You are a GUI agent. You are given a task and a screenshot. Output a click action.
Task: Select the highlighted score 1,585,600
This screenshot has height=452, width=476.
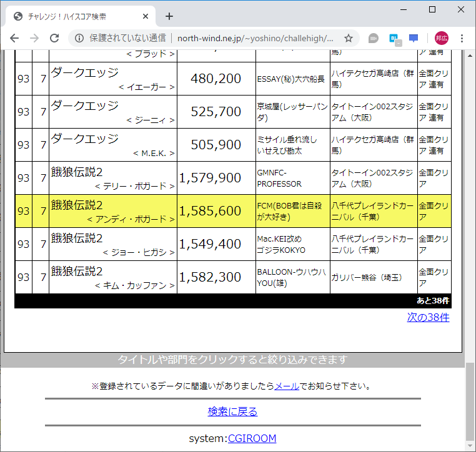coord(210,211)
